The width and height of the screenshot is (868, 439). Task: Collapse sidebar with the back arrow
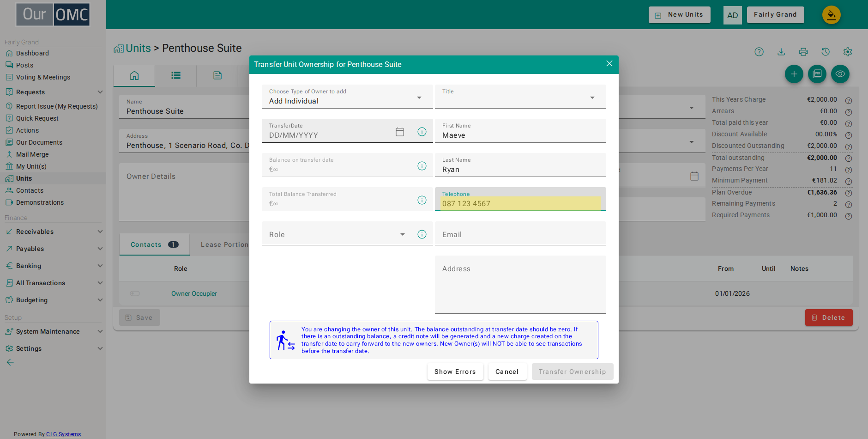tap(10, 362)
